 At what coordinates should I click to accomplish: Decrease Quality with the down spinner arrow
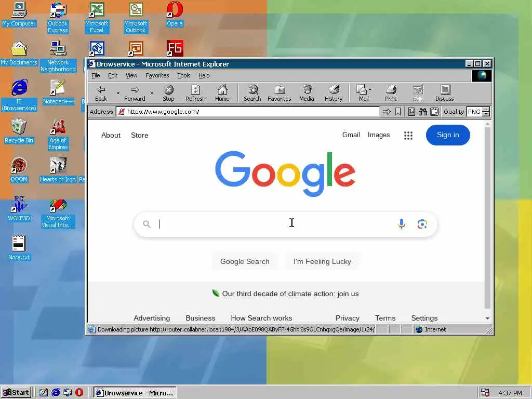tap(486, 114)
